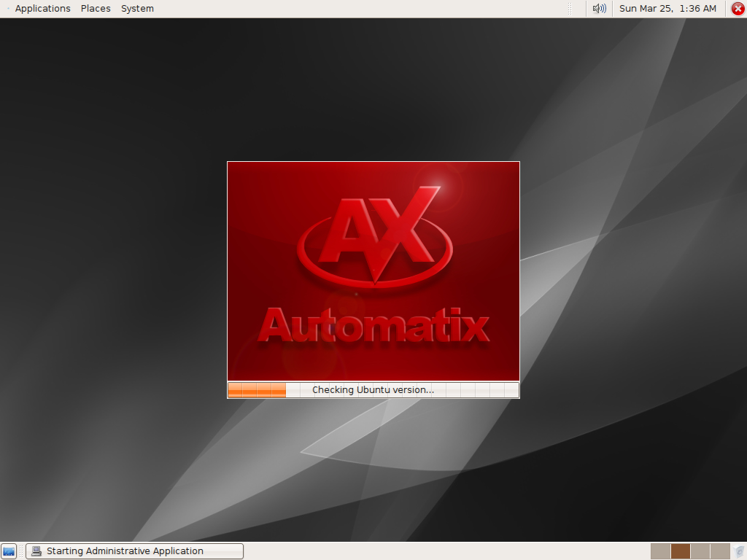Select the active brown workspace square
The height and width of the screenshot is (560, 747).
[x=680, y=551]
